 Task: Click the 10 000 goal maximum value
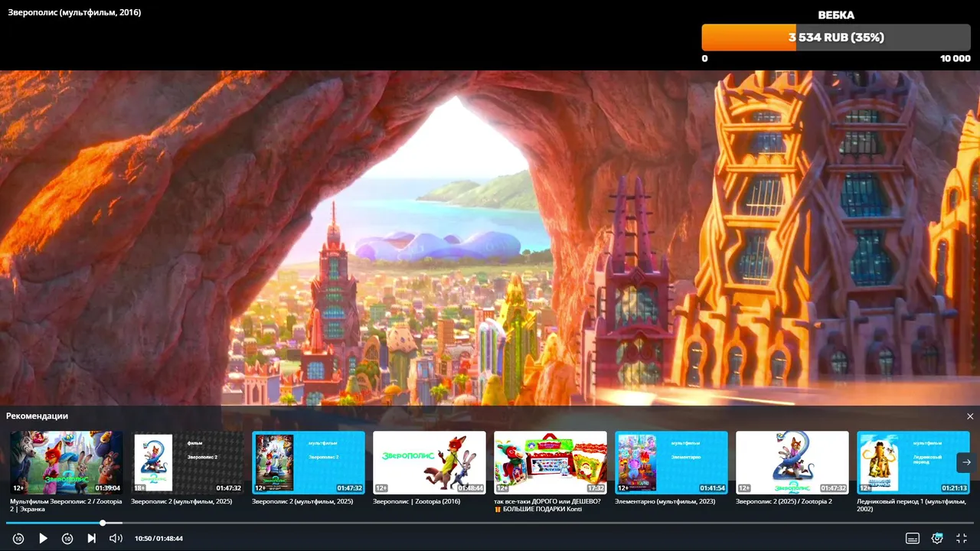[955, 58]
